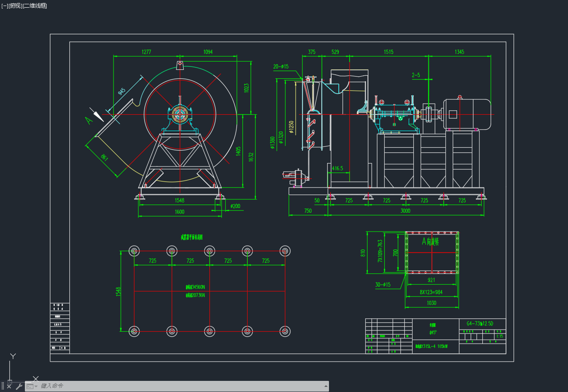This screenshot has width=568, height=392.
Task: Grab the command line grip handle
Action: (x=3, y=386)
